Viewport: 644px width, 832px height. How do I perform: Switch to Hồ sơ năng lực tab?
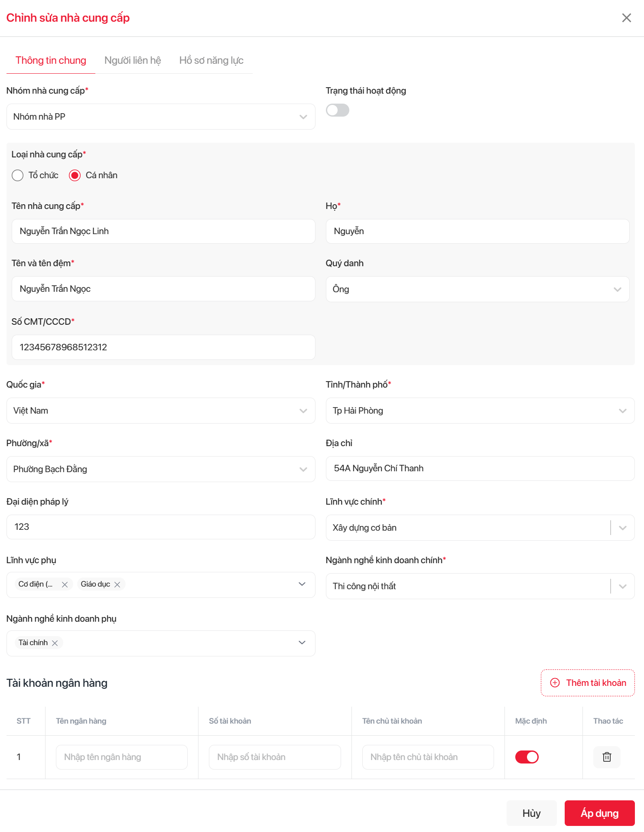click(x=211, y=60)
